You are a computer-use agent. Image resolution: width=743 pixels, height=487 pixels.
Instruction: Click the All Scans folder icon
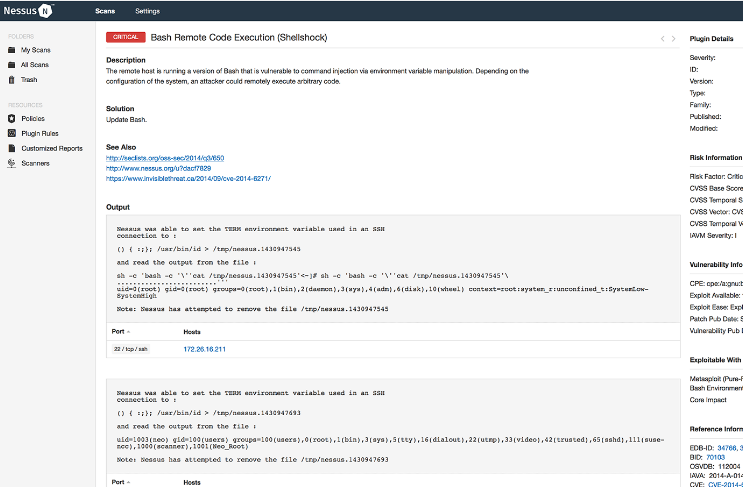tap(12, 65)
